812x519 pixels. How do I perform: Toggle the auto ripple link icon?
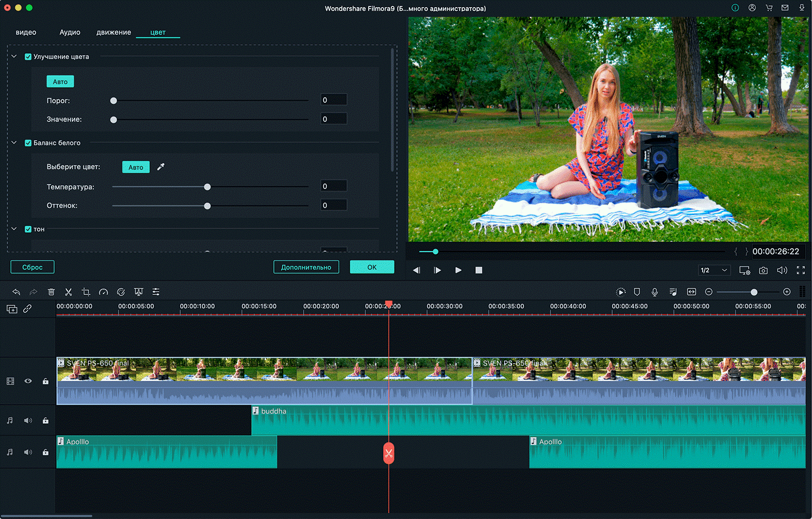(28, 308)
